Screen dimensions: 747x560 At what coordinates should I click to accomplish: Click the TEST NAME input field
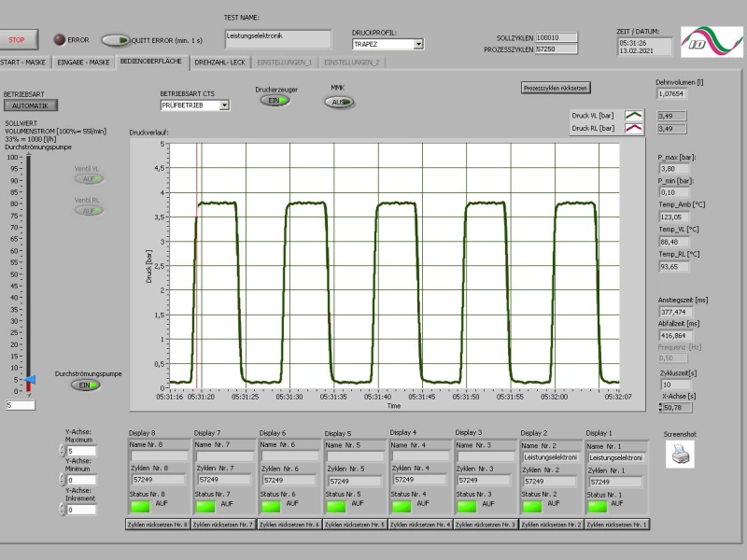(x=278, y=39)
